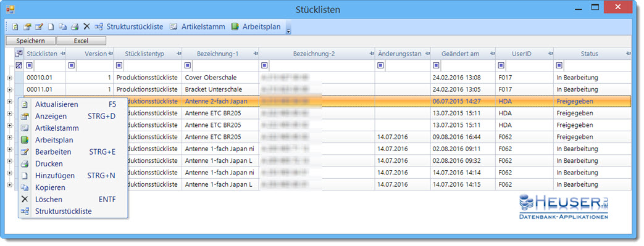Click the new blank document toolbar icon
This screenshot has width=644, height=246.
51,27
